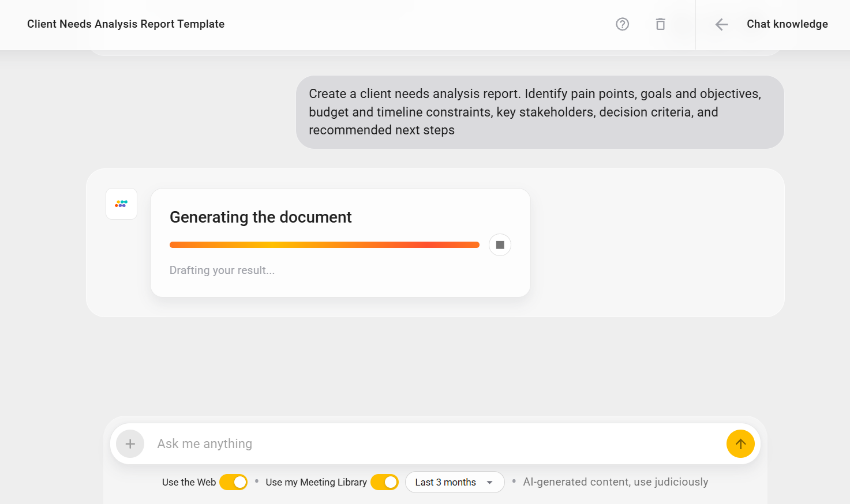Collapse Chat knowledge panel with the back arrow
The width and height of the screenshot is (850, 504).
click(x=721, y=24)
